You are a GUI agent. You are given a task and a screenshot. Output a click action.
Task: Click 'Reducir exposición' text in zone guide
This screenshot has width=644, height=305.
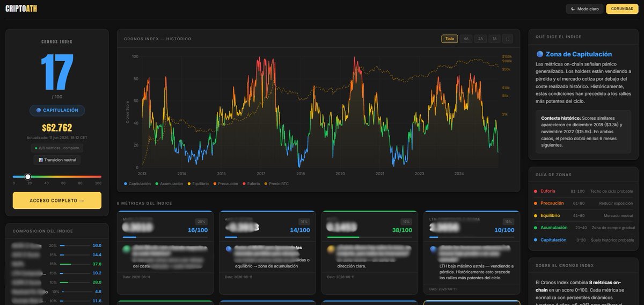coord(617,204)
